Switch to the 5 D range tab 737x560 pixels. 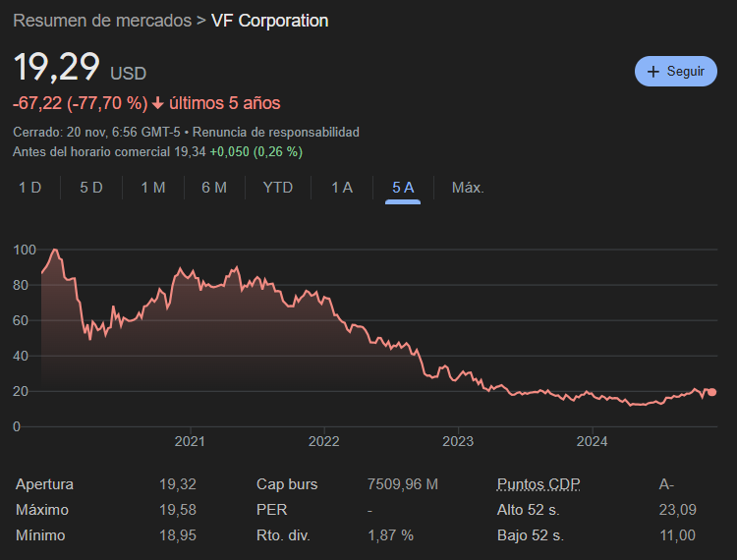[x=91, y=188]
